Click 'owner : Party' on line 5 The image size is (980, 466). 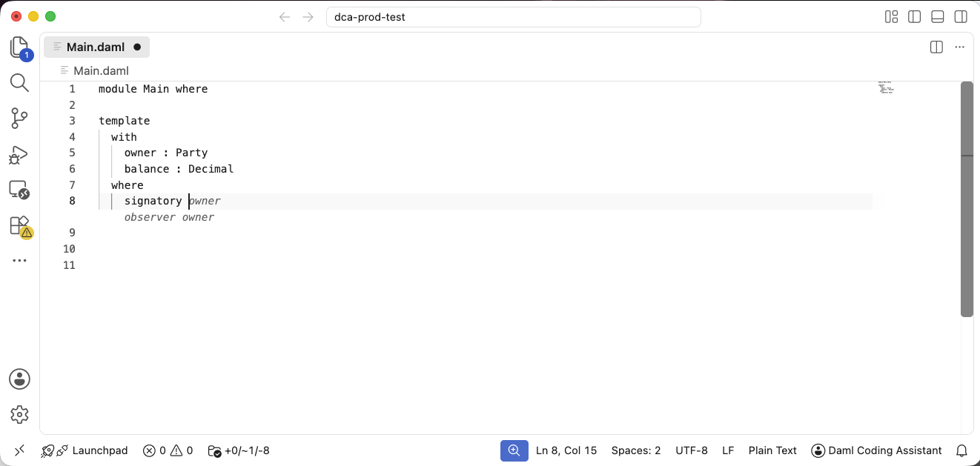[166, 153]
